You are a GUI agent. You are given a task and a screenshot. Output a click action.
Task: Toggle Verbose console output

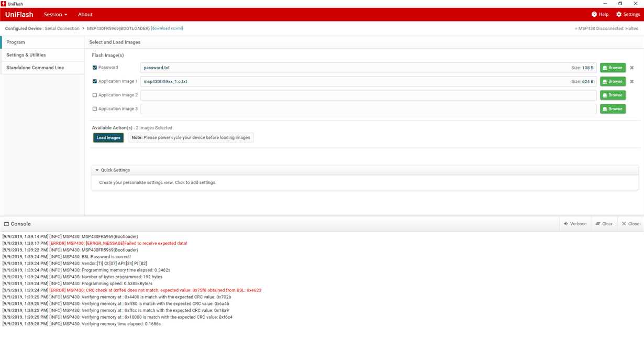point(575,224)
